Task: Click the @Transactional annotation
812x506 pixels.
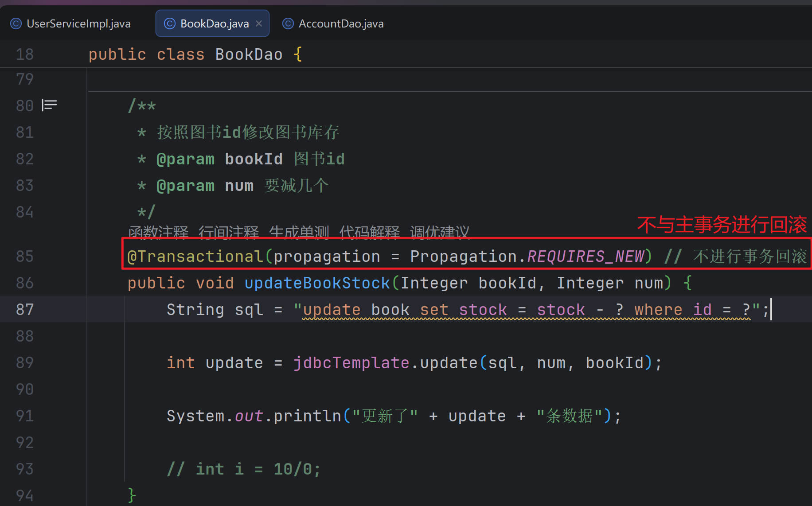Action: [x=195, y=257]
